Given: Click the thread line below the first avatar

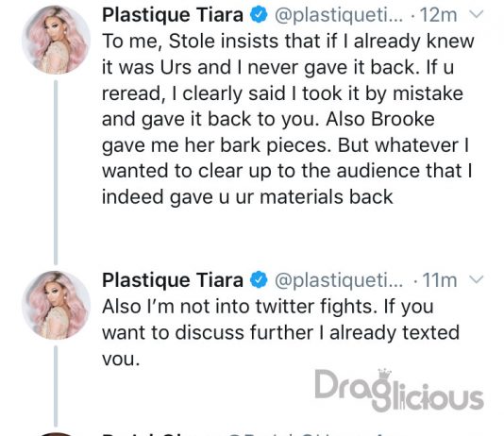Looking at the screenshot, I should (56, 172).
